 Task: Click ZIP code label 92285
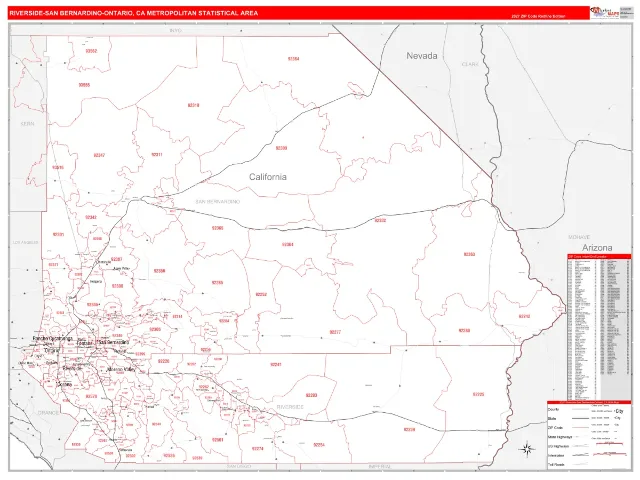click(x=218, y=282)
